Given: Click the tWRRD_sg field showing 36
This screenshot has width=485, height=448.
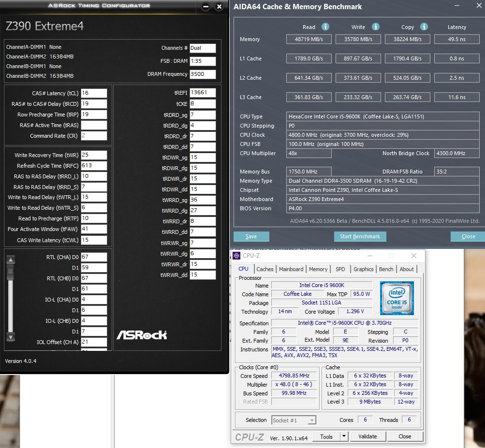Looking at the screenshot, I should click(x=203, y=200).
